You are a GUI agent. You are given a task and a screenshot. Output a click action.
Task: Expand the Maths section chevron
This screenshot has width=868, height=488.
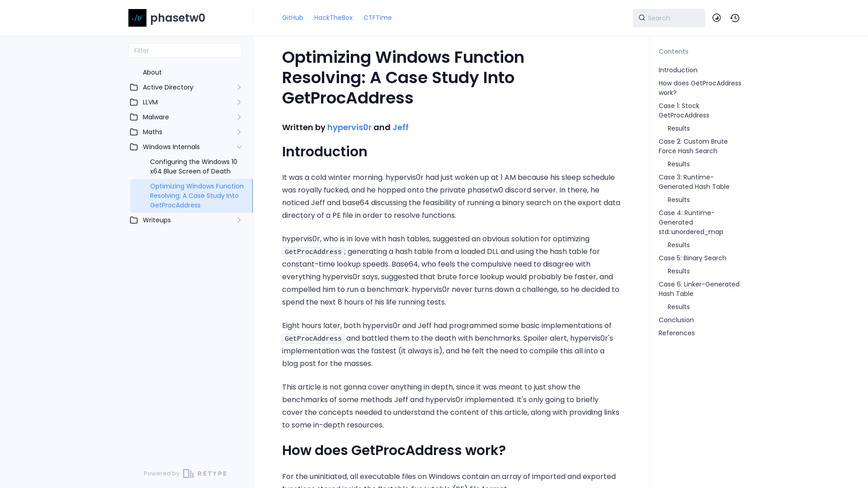click(239, 132)
